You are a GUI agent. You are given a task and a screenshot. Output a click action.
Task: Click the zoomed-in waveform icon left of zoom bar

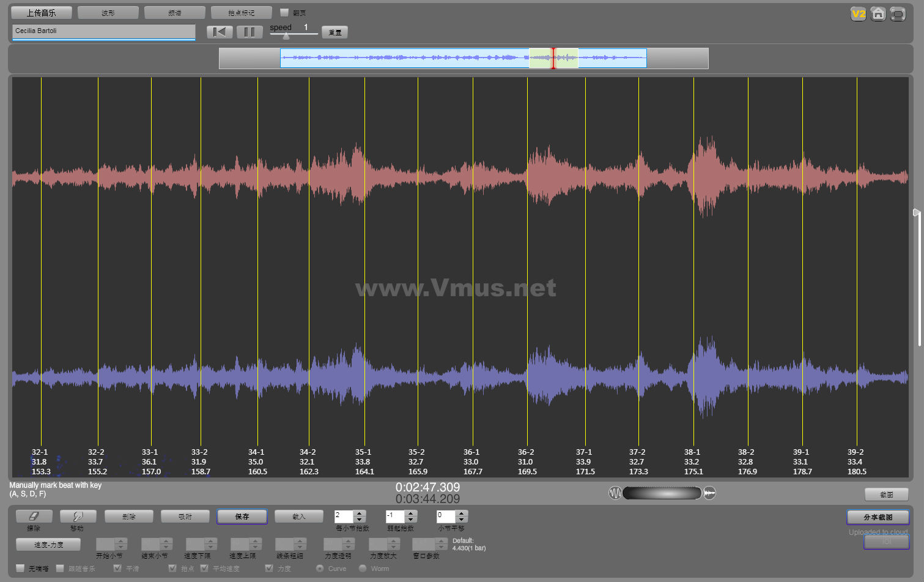click(x=615, y=493)
